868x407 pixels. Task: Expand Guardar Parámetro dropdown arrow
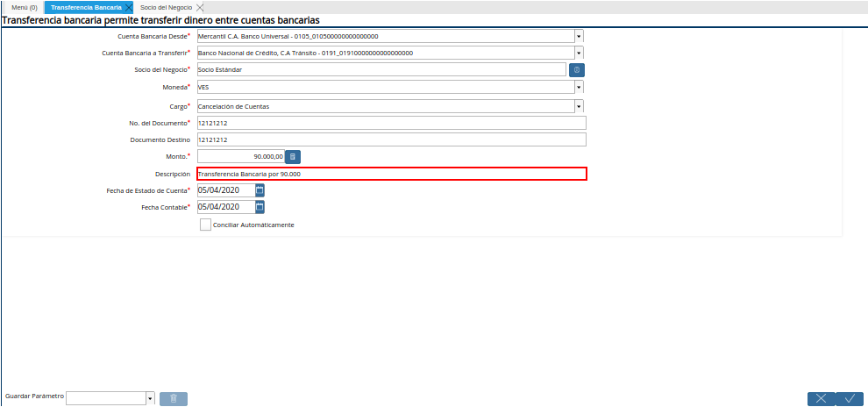point(150,399)
